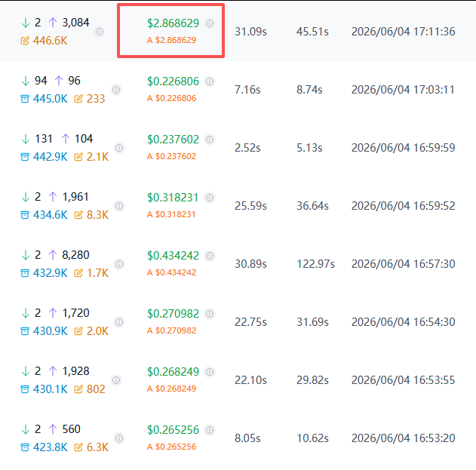Click the 7.16s latency value
The image size is (476, 470).
(247, 90)
